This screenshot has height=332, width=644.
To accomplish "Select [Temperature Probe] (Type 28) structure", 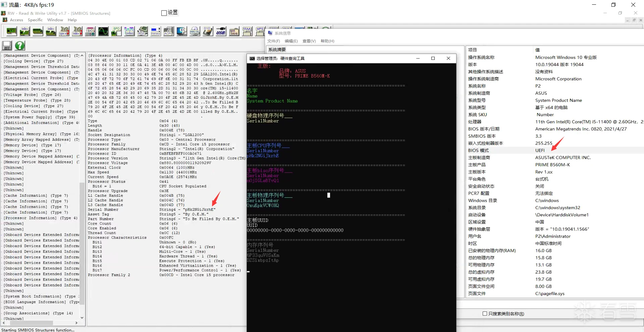I will coord(37,100).
